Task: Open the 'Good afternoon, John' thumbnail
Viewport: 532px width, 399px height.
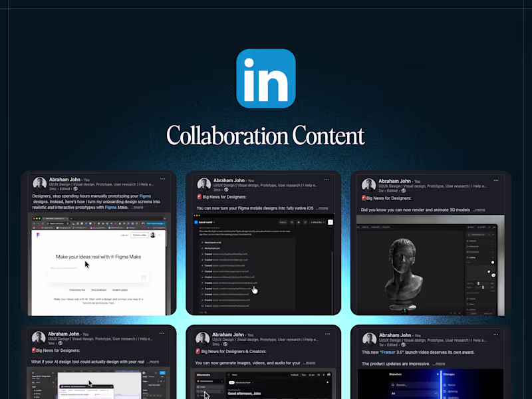Action: click(263, 385)
